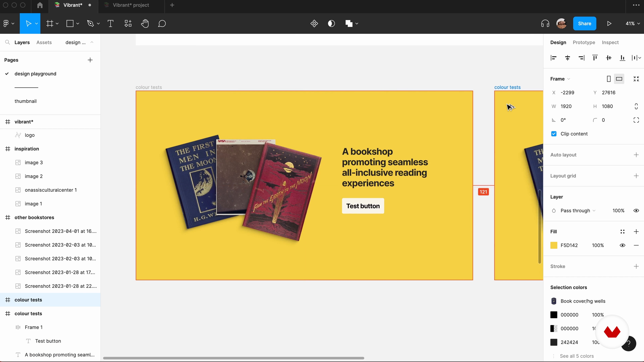Switch to Layers tab

22,42
